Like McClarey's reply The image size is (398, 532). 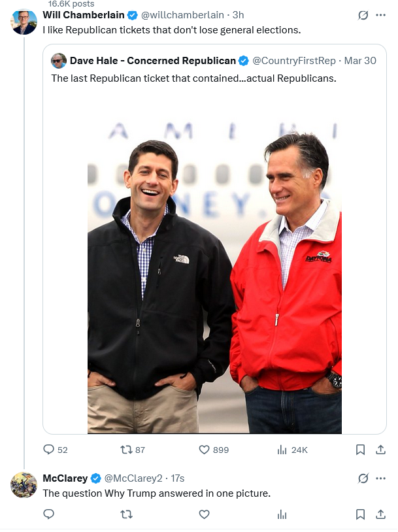[204, 514]
